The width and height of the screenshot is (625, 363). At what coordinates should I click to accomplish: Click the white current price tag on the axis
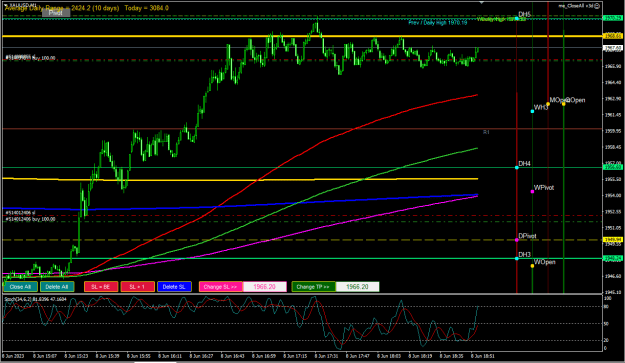pyautogui.click(x=613, y=48)
